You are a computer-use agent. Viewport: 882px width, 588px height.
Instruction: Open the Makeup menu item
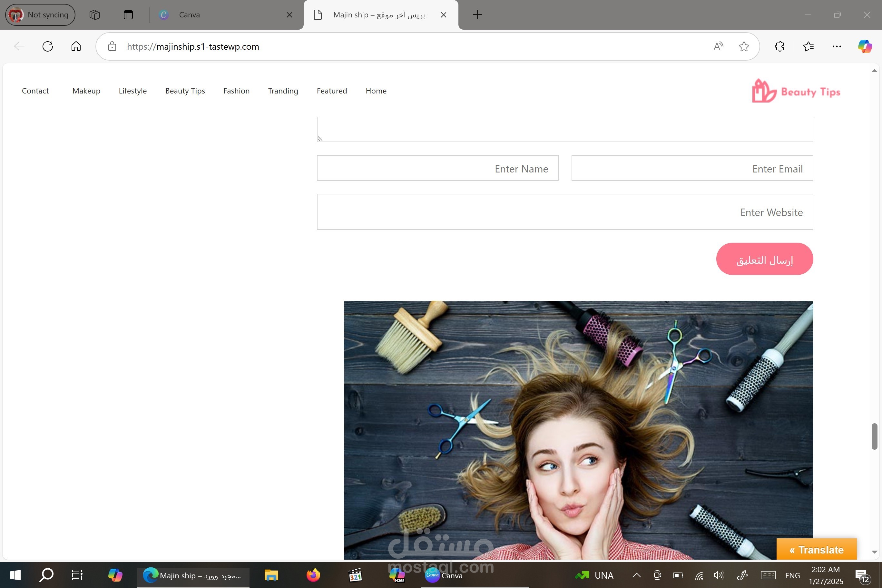pyautogui.click(x=86, y=91)
